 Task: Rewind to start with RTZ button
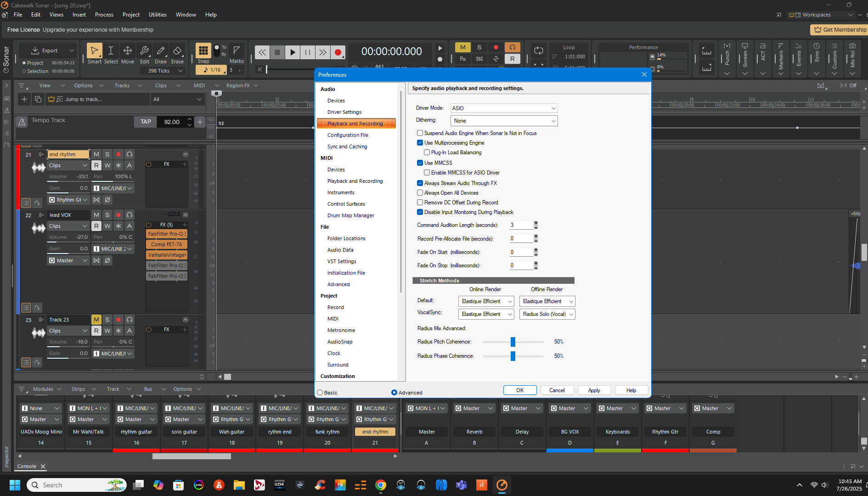point(262,52)
